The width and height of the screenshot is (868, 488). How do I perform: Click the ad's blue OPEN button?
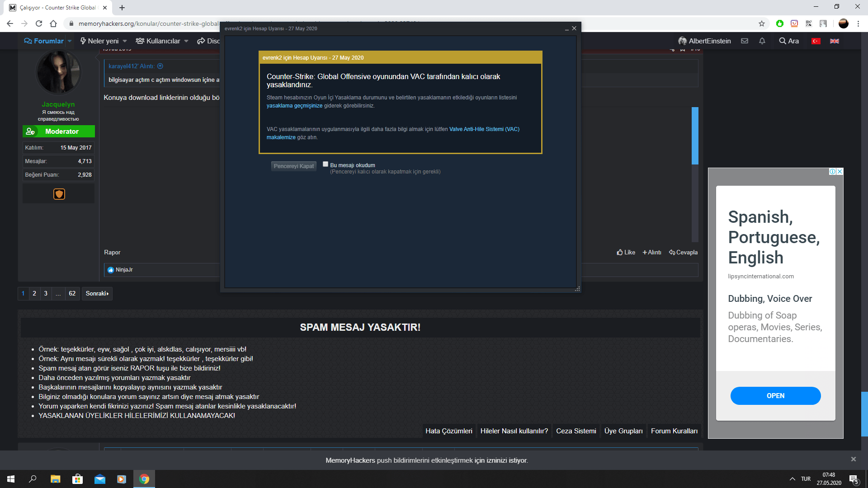click(776, 396)
